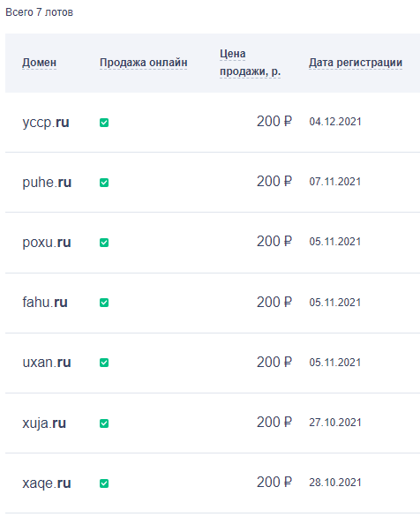The image size is (420, 517).
Task: Open the puhe.ru domain lot
Action: [47, 182]
